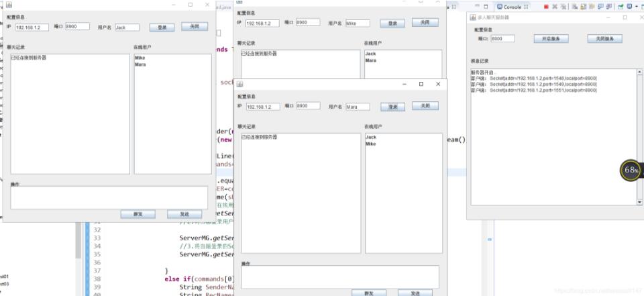
Task: Focus the IP field in Mara's window
Action: 263,107
